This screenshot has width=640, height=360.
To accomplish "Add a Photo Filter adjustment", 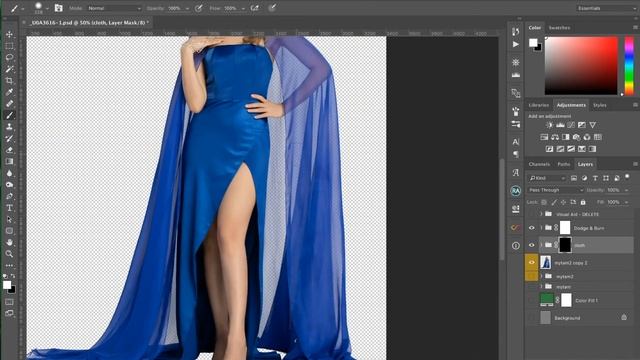I will [576, 137].
